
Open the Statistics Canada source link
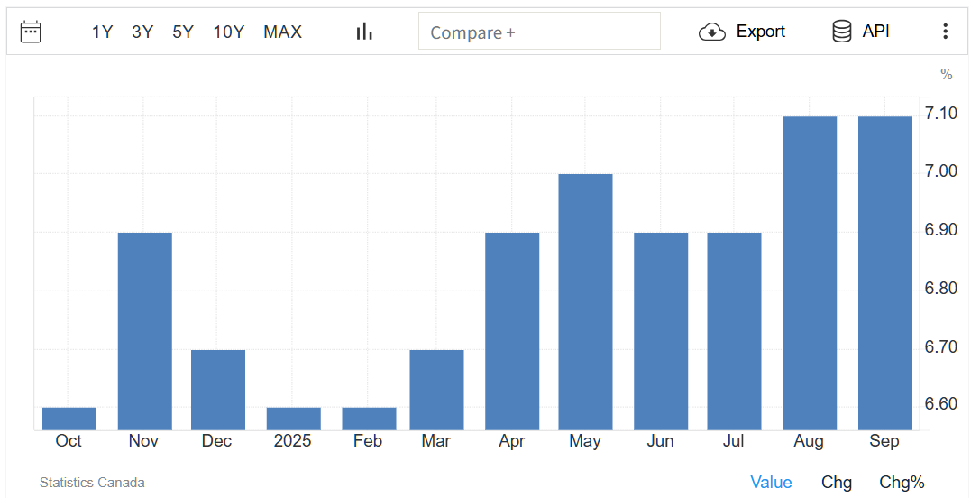(92, 483)
